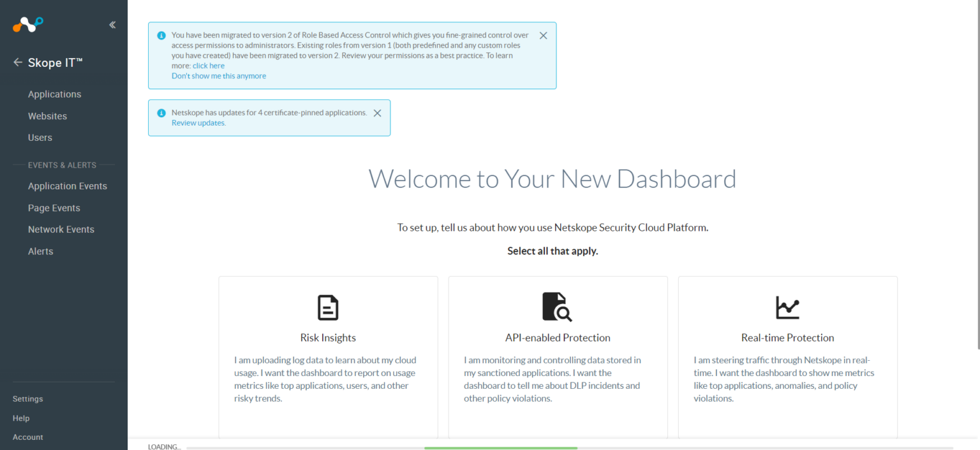Close the certificate updates notification

coord(377,113)
